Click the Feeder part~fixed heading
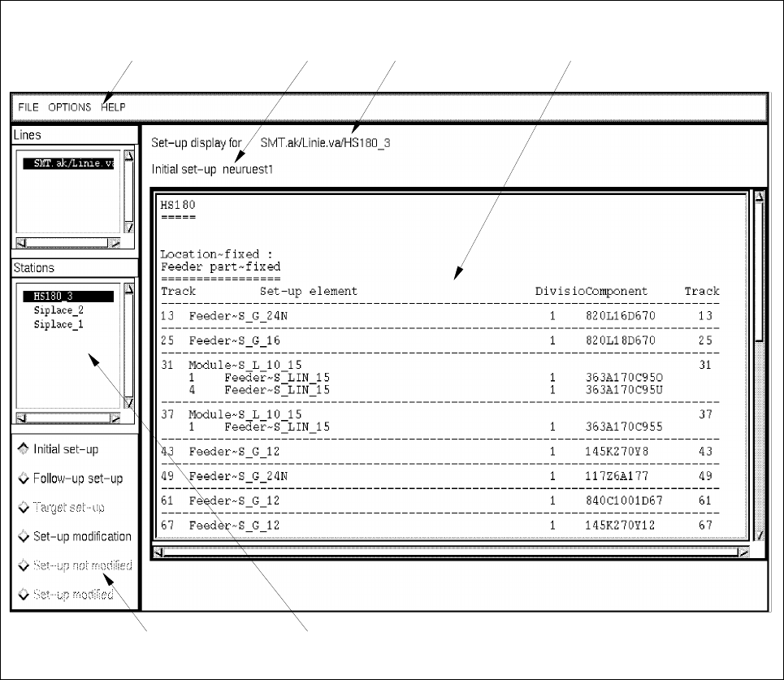The width and height of the screenshot is (784, 680). point(220,266)
